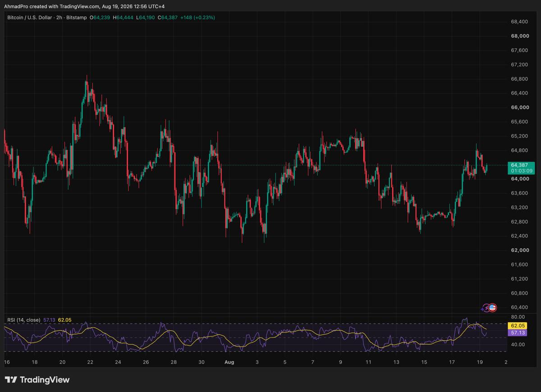Screen dimensions: 541x392
Task: Click the 19 date label on time axis
Action: pyautogui.click(x=480, y=362)
